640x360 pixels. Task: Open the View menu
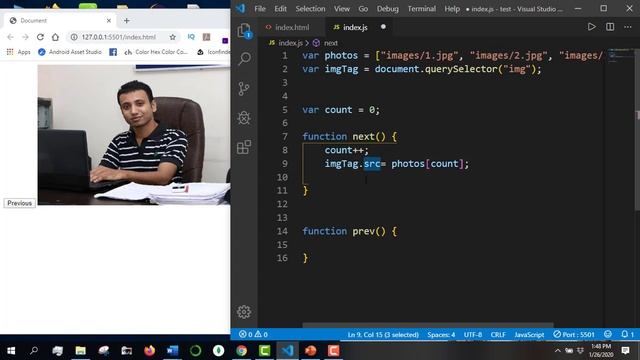click(342, 9)
